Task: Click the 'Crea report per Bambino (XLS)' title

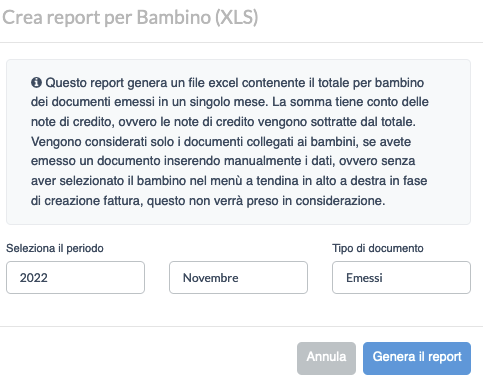Action: coord(130,17)
